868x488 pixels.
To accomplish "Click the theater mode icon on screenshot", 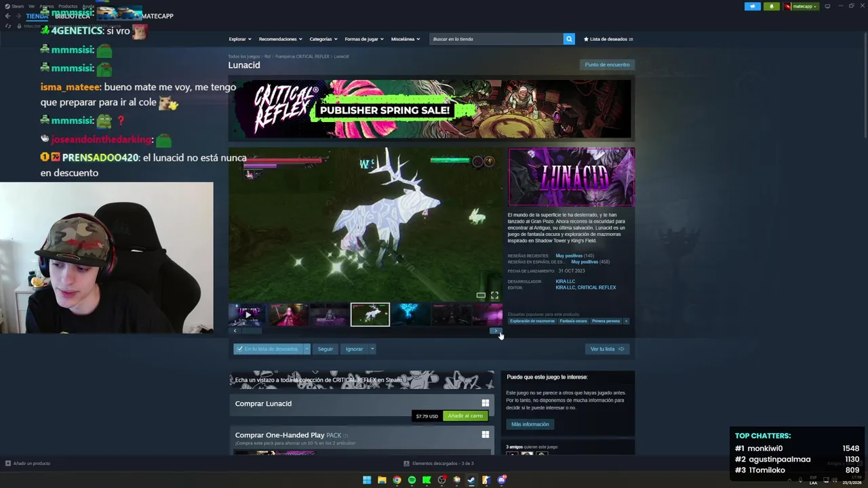I will (x=481, y=295).
